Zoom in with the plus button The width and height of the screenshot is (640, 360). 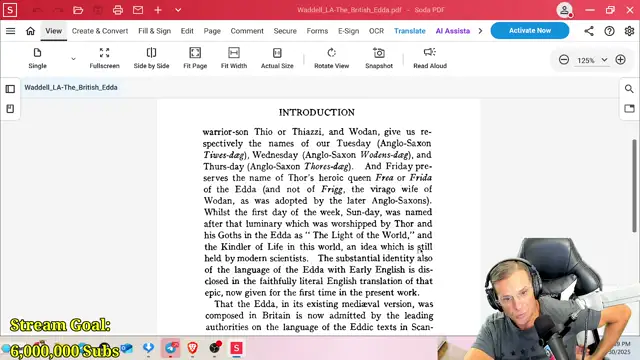(x=620, y=60)
